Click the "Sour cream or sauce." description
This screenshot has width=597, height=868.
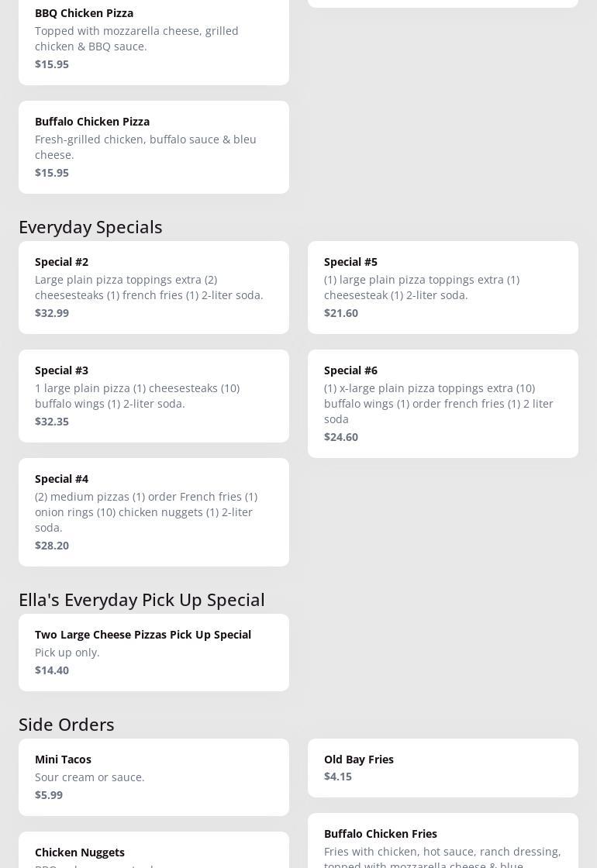(x=90, y=777)
